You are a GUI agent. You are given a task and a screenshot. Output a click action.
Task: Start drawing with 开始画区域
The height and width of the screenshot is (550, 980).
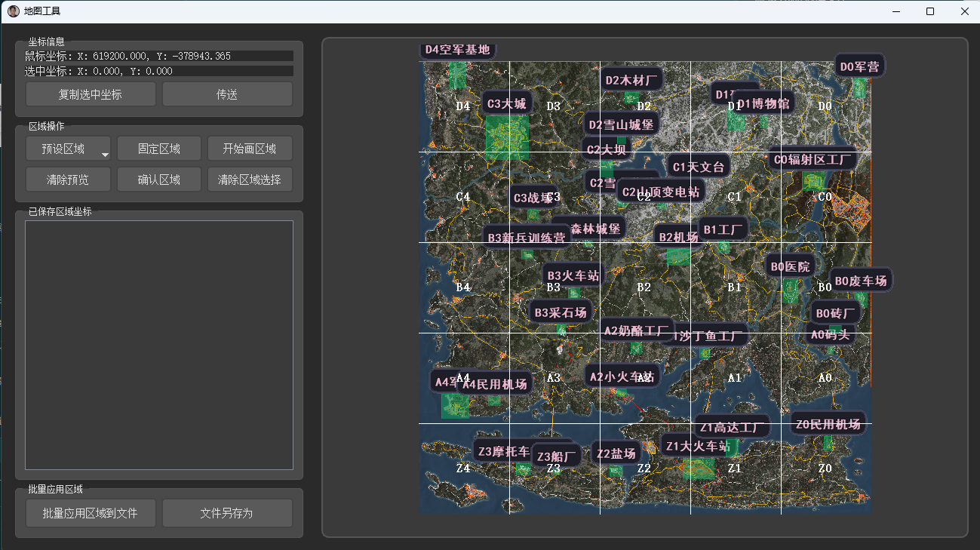coord(249,149)
